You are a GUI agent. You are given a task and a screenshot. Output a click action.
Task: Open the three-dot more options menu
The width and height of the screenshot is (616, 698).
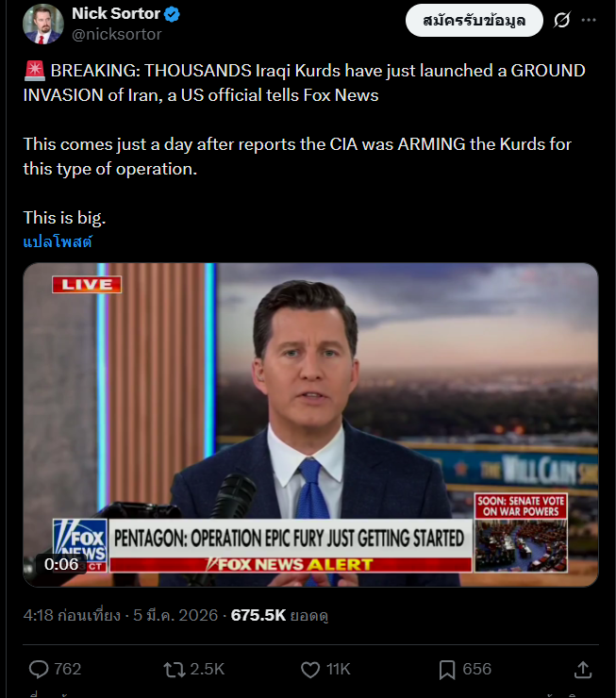(589, 20)
